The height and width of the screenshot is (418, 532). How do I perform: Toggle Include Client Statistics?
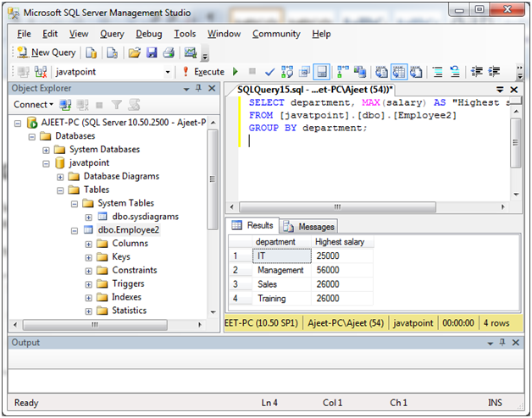pyautogui.click(x=360, y=72)
